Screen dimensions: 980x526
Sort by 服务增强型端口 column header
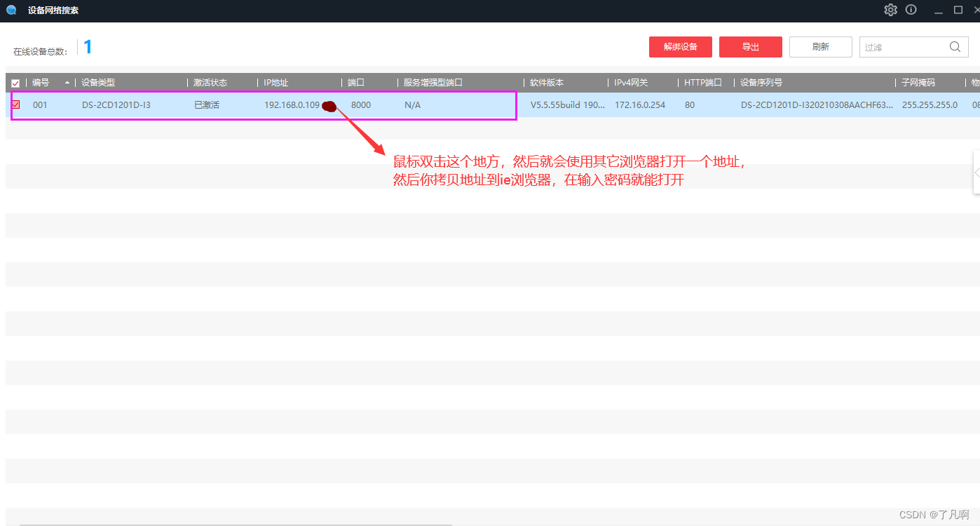433,83
